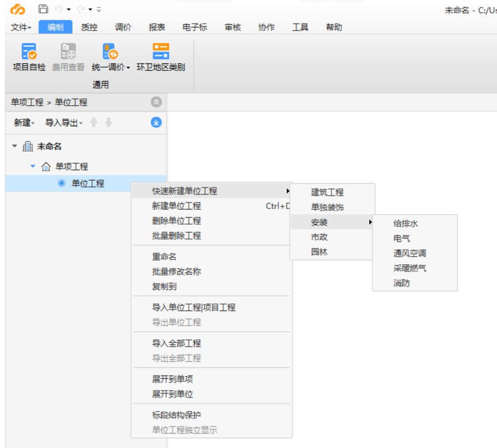
Task: Open the 导入导出 dropdown
Action: pyautogui.click(x=64, y=122)
